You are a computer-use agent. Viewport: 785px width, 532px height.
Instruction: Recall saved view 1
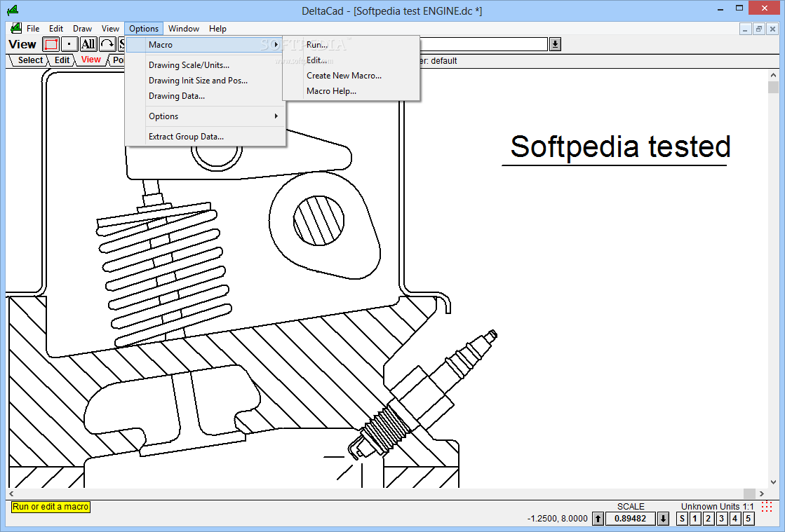(695, 519)
